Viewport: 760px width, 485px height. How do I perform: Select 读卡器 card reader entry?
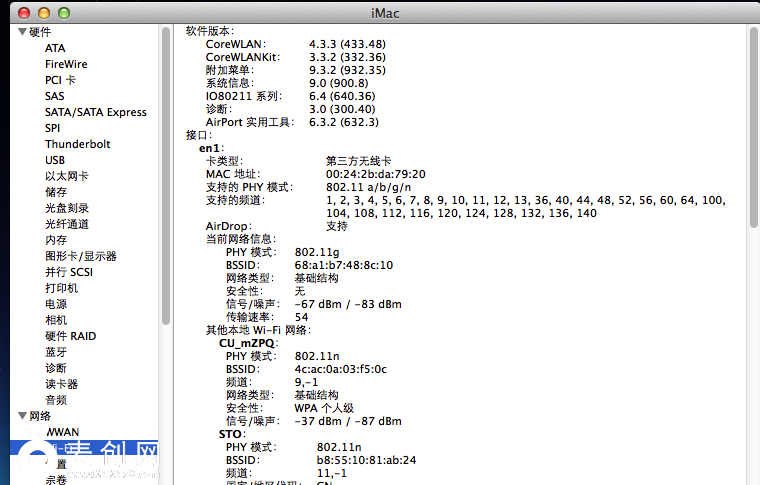click(61, 384)
